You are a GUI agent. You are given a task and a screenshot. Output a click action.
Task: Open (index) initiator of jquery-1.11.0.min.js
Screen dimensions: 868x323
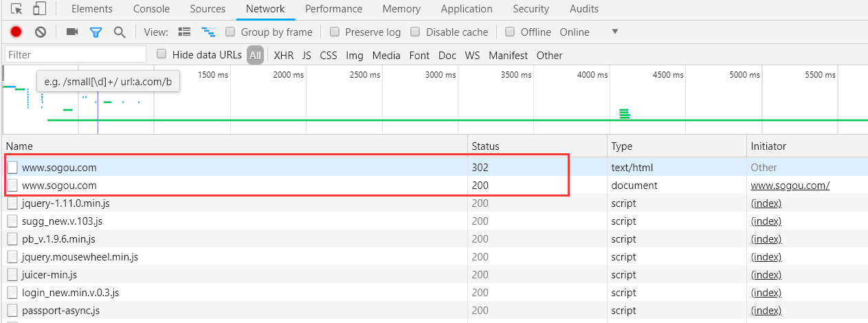(x=766, y=203)
